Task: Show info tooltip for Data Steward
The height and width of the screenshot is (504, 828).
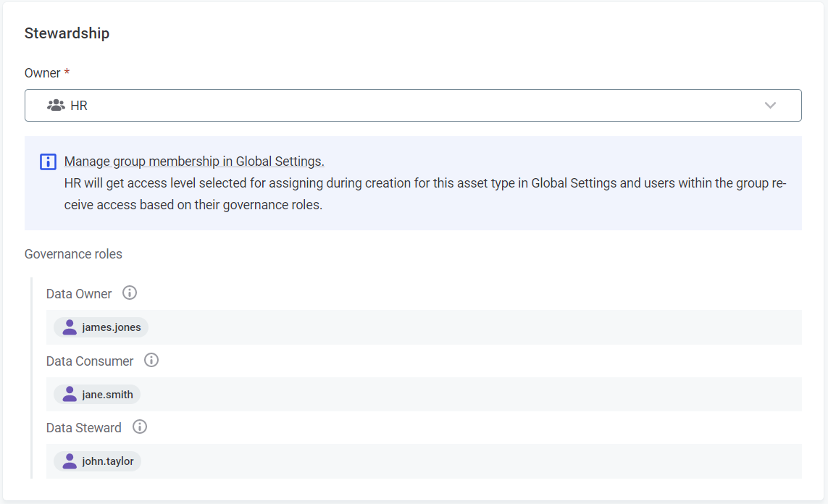Action: click(140, 427)
